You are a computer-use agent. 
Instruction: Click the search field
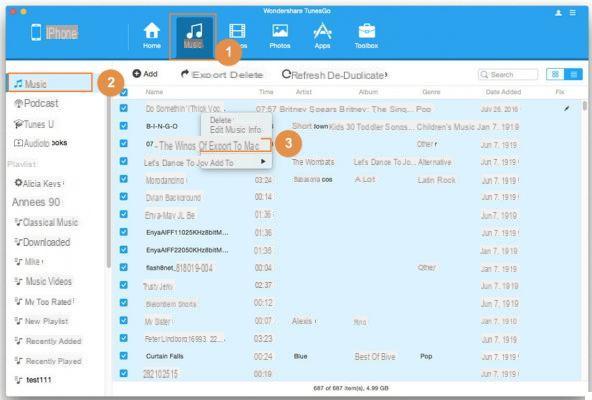pos(508,74)
